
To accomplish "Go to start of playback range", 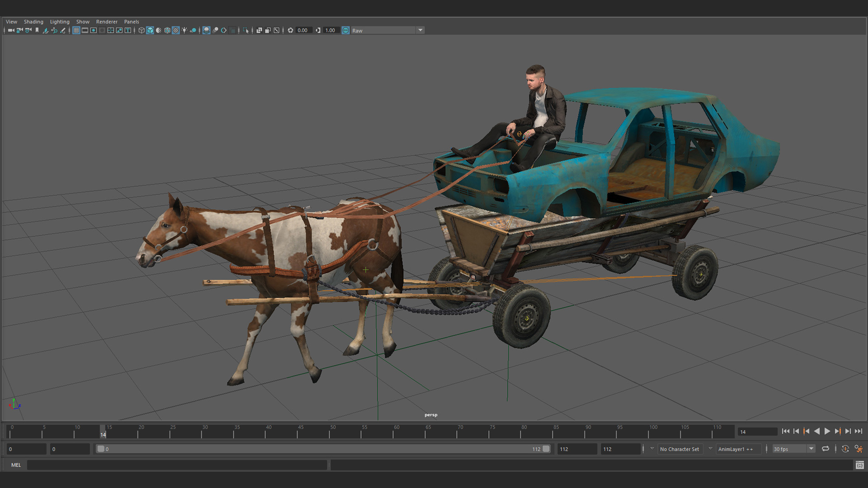I will tap(786, 432).
